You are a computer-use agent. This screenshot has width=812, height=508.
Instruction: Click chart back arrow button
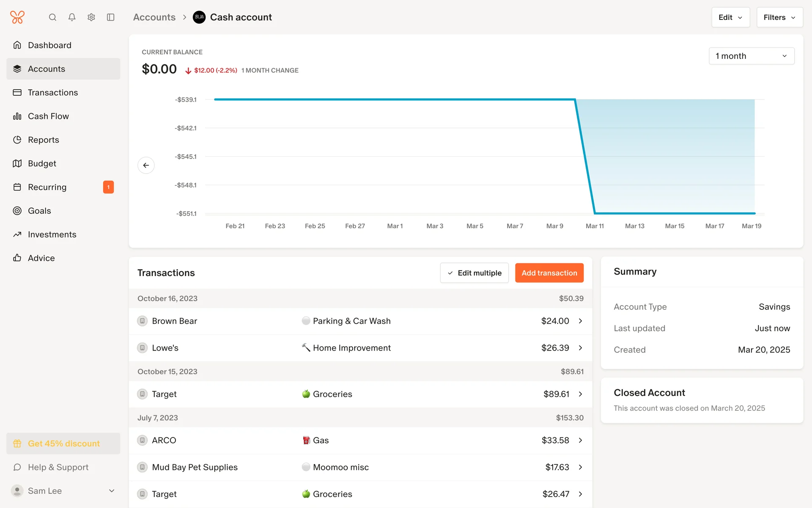(146, 165)
